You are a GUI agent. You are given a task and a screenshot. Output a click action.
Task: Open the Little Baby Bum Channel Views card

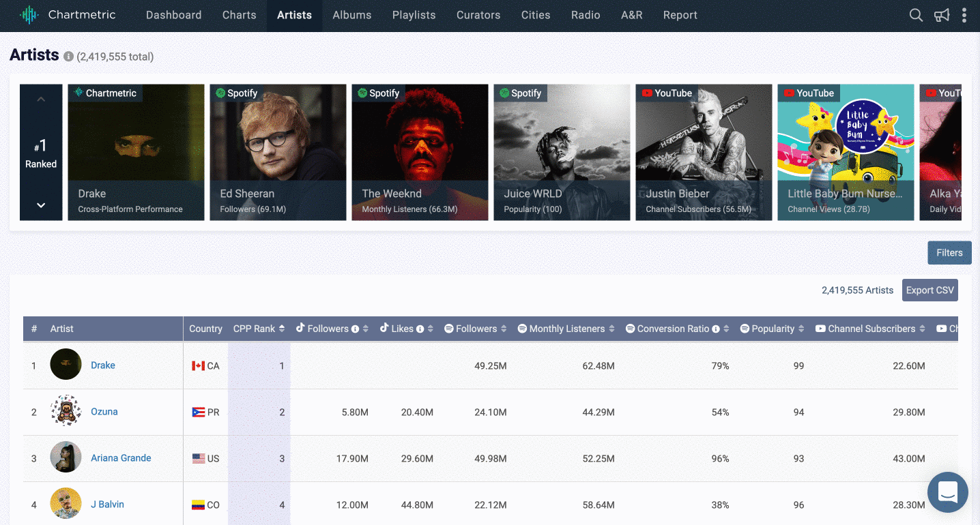tap(846, 152)
